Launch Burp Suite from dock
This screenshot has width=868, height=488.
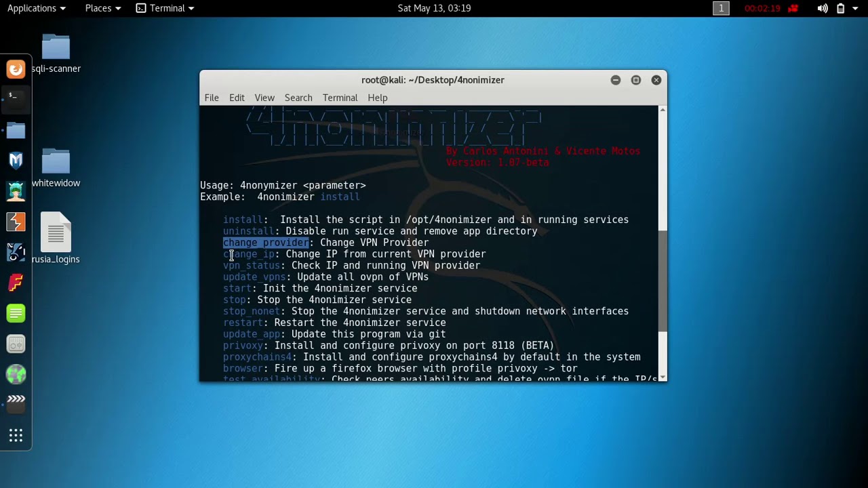coord(16,222)
